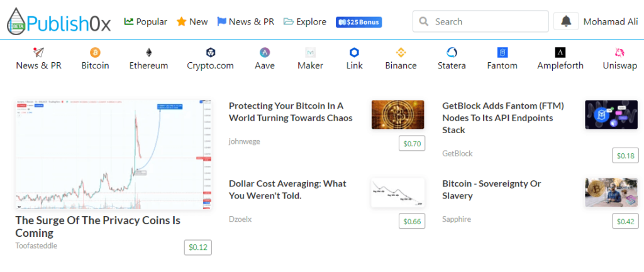This screenshot has width=644, height=272.
Task: Click the $25 Bonus button
Action: tap(359, 22)
